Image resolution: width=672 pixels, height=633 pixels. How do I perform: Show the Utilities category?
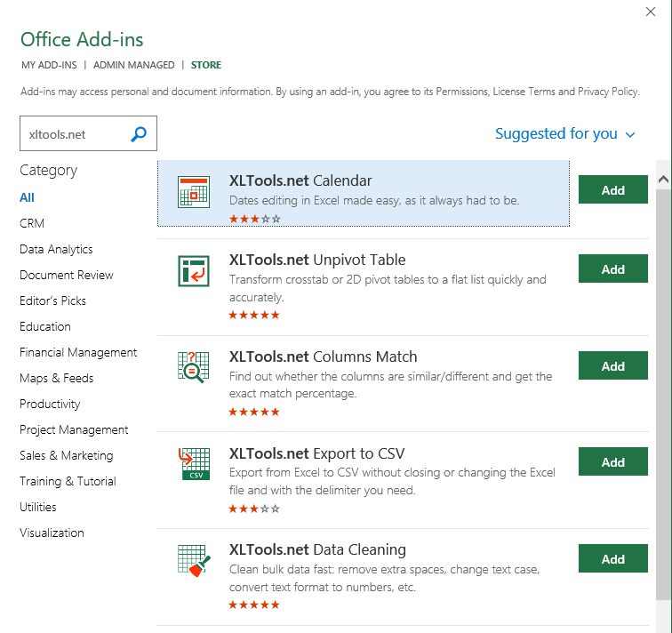[38, 507]
